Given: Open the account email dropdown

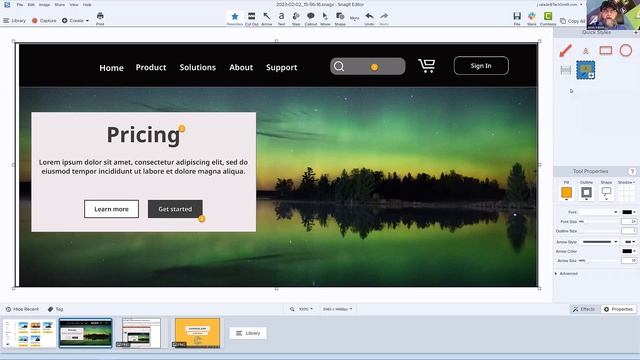Looking at the screenshot, I should (560, 4).
